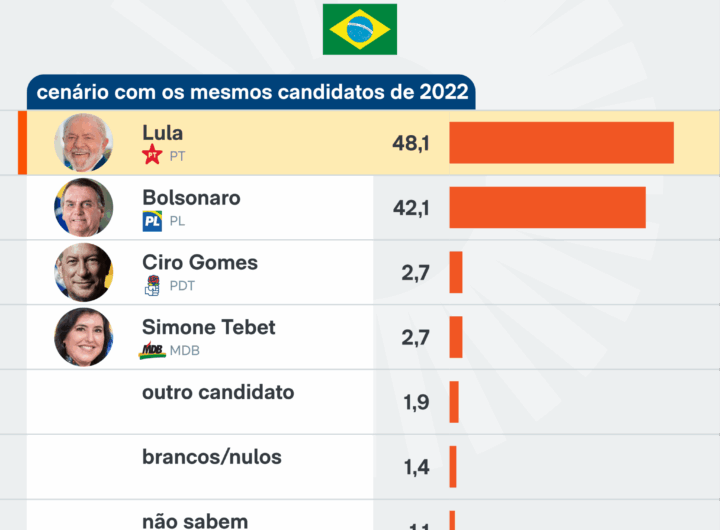
Task: Click Bolsonaro's portrait photo
Action: click(83, 208)
